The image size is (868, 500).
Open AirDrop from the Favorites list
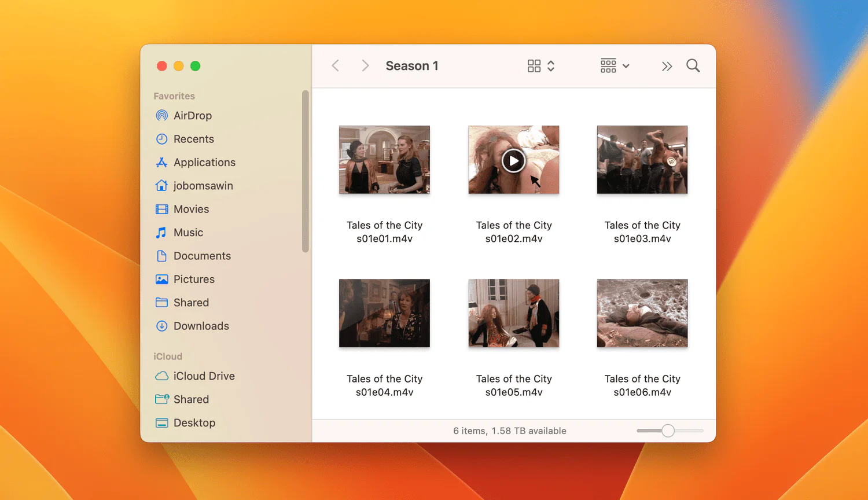(193, 116)
